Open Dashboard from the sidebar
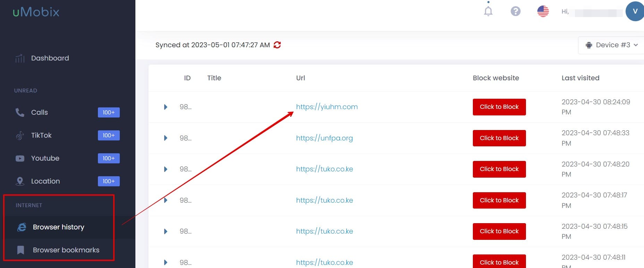Image resolution: width=644 pixels, height=268 pixels. coord(50,58)
